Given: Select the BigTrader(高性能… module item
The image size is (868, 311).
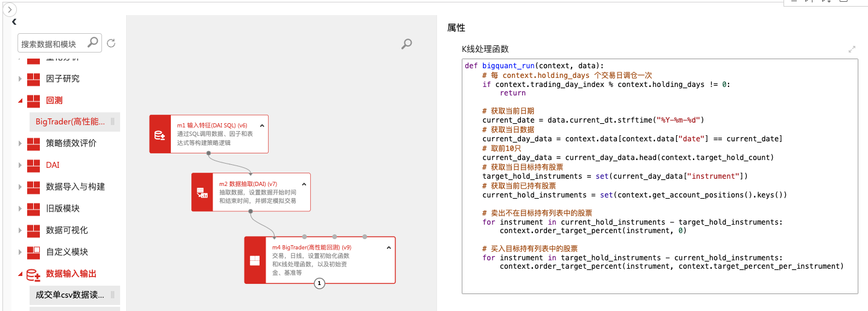Looking at the screenshot, I should (x=70, y=122).
